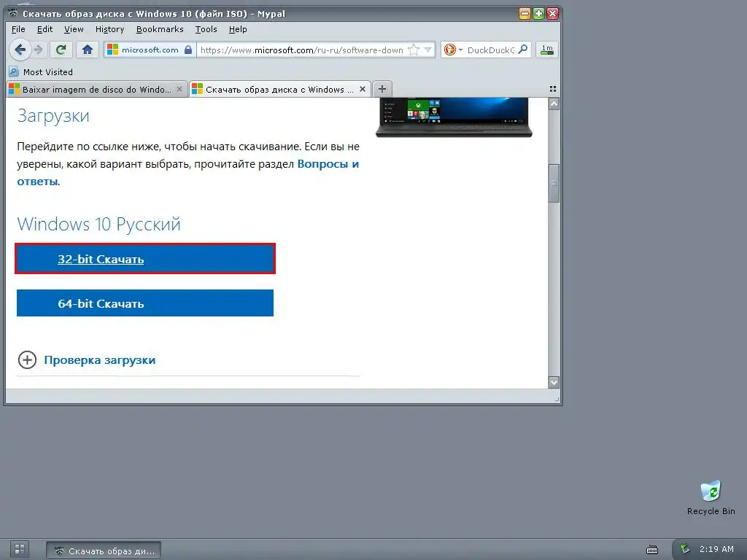Open the Recycle Bin desktop icon
The width and height of the screenshot is (747, 560).
[711, 497]
